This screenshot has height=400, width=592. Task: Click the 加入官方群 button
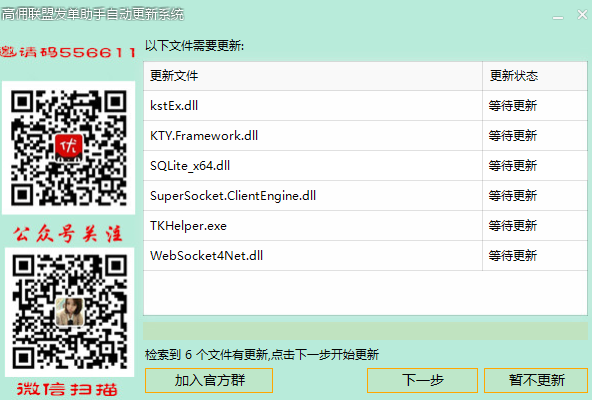tap(209, 380)
